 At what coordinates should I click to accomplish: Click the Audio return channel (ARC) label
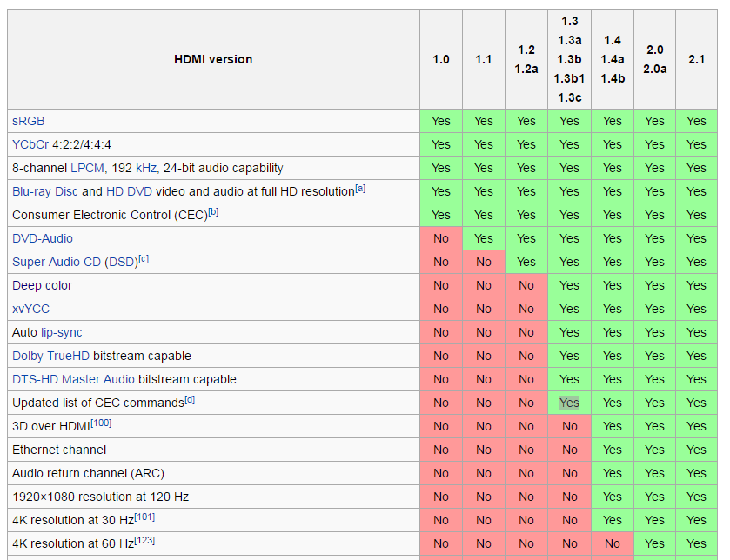point(88,474)
